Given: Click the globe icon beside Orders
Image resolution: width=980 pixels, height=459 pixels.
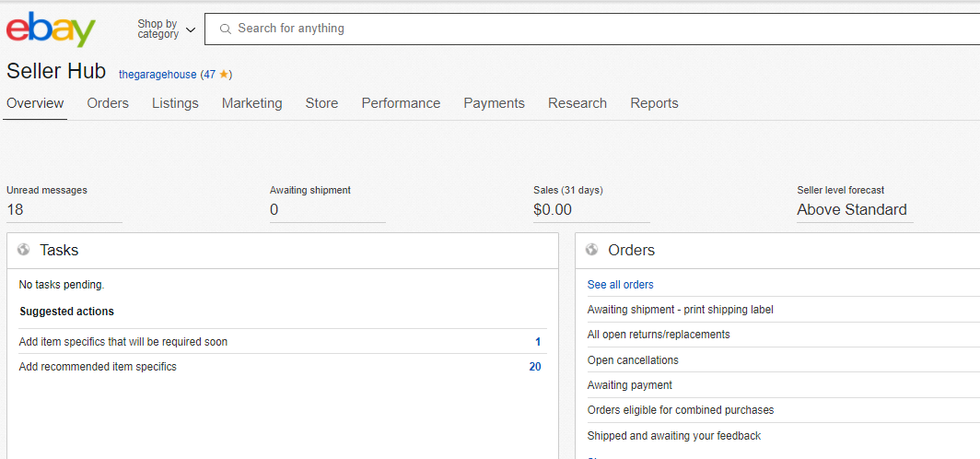Looking at the screenshot, I should 592,250.
